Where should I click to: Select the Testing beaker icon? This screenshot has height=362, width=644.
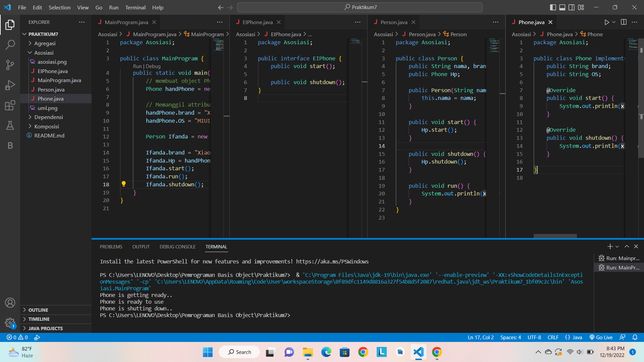[x=10, y=125]
